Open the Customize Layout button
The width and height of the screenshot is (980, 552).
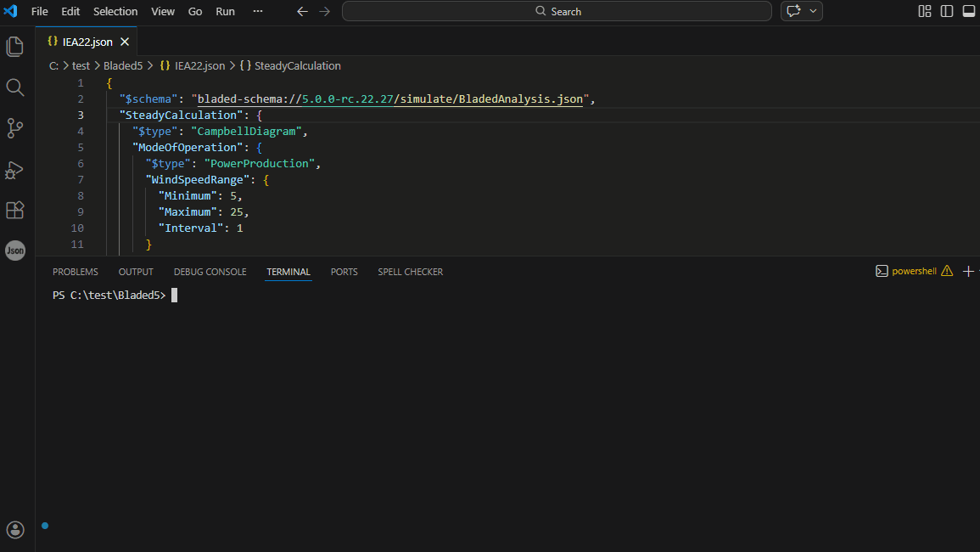click(x=925, y=11)
